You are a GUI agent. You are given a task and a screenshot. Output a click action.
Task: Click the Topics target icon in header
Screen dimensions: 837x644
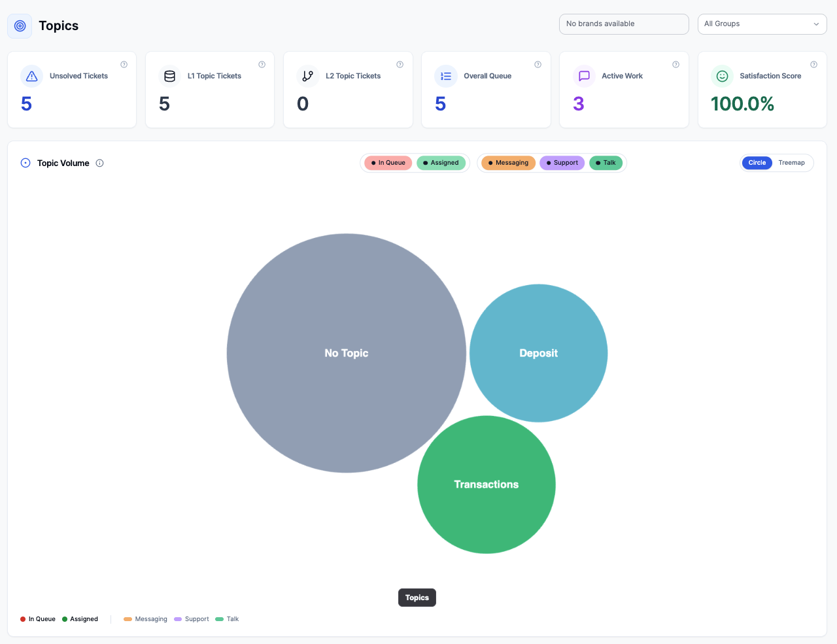click(20, 26)
